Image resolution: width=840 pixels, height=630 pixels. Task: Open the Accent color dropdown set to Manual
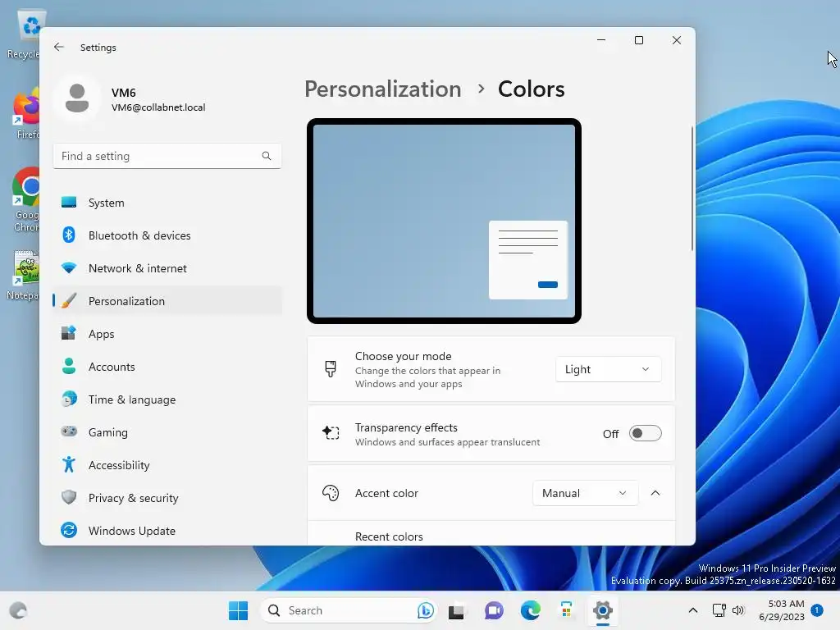coord(585,493)
